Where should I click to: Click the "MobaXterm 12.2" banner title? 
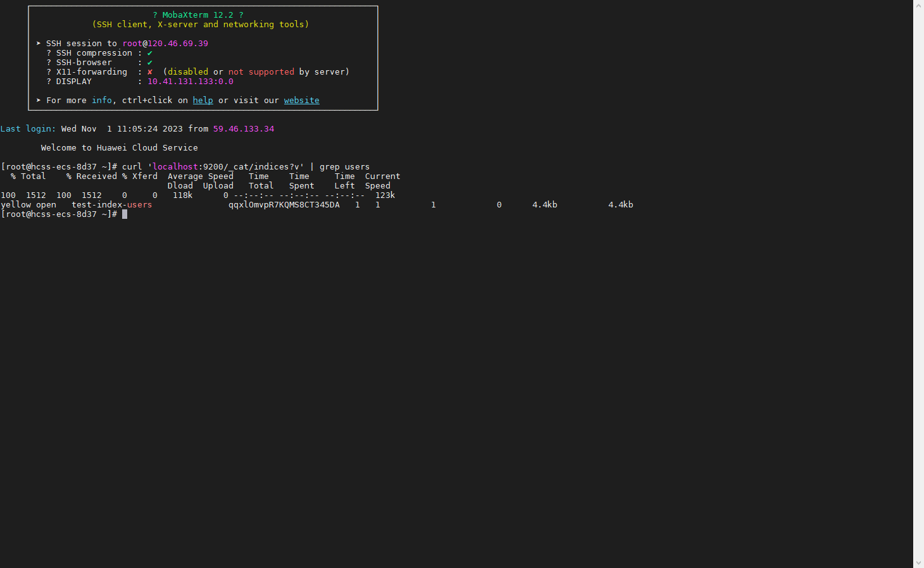tap(198, 15)
